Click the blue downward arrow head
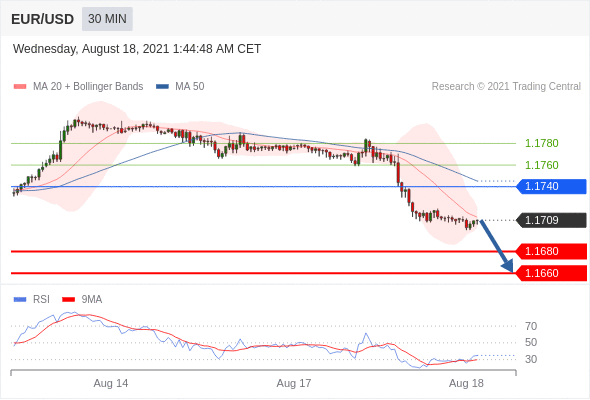590x400 pixels. [508, 266]
